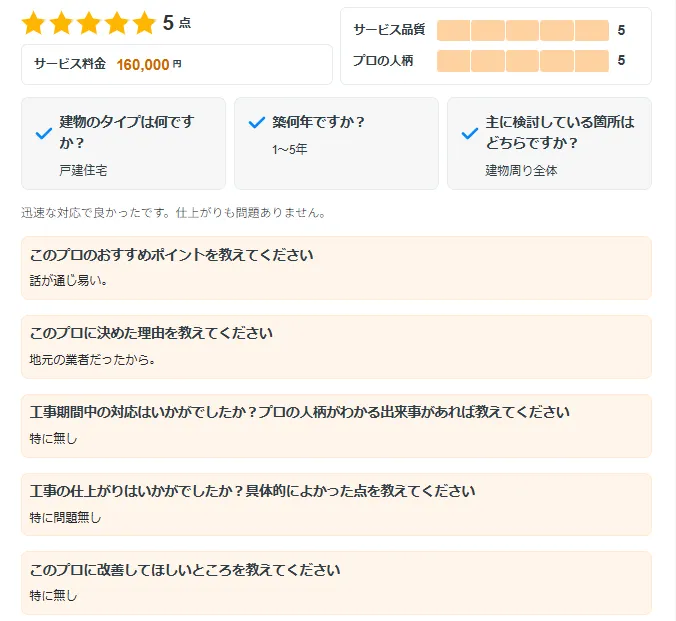Click the このプロに改善してほしいところ question heading
Viewport: 676px width, 621px height.
click(185, 570)
